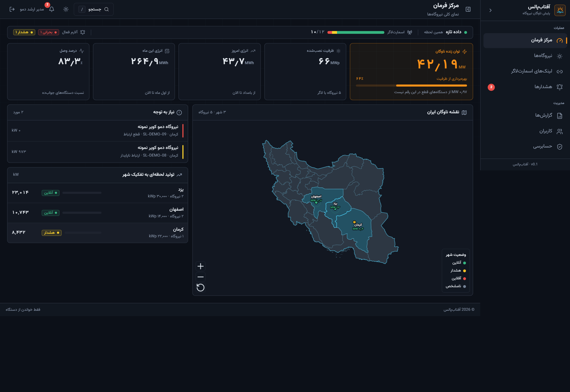Viewport: 570px width, 392px height.
Task: Click the آلارم فعال bell icon
Action: pyautogui.click(x=83, y=32)
